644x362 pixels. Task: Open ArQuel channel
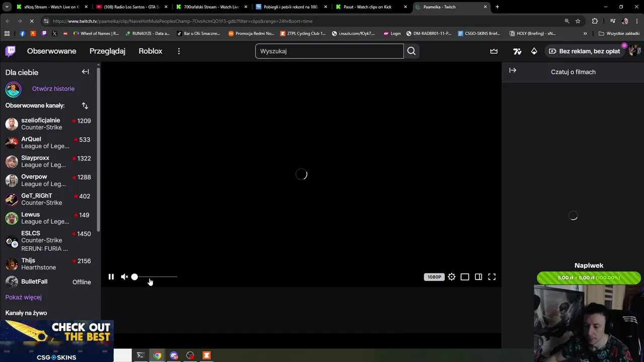pyautogui.click(x=49, y=143)
